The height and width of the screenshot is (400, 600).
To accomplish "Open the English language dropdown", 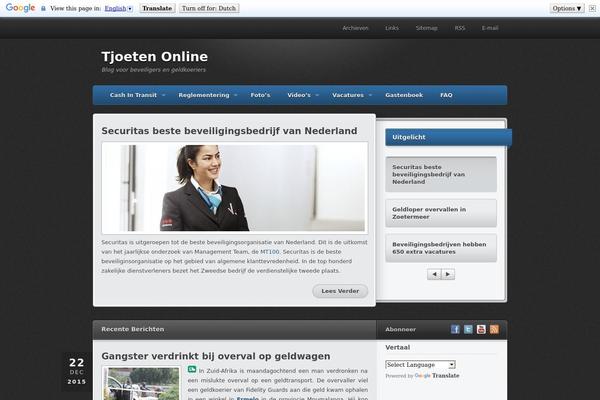I will [x=119, y=8].
